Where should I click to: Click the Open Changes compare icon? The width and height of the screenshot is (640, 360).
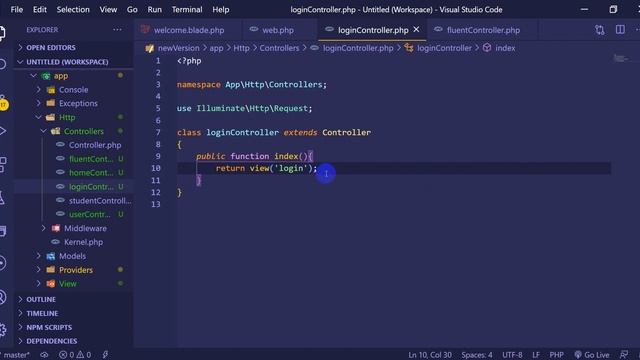[599, 30]
